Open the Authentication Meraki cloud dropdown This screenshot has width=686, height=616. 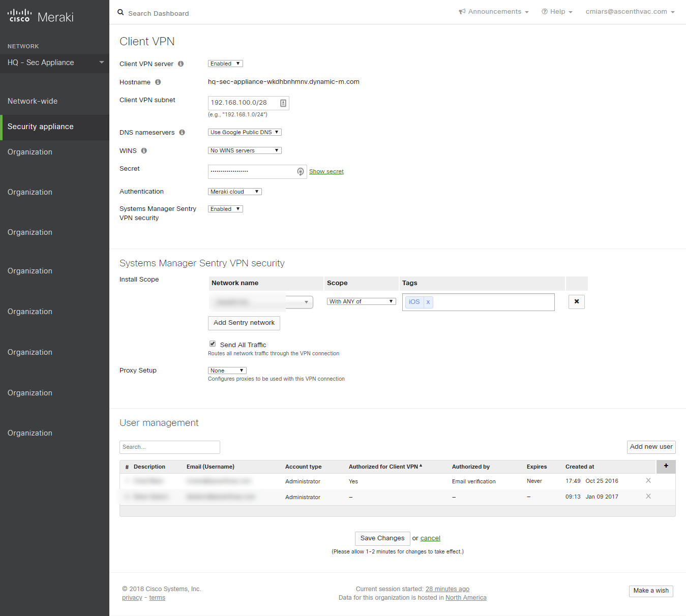pos(234,192)
